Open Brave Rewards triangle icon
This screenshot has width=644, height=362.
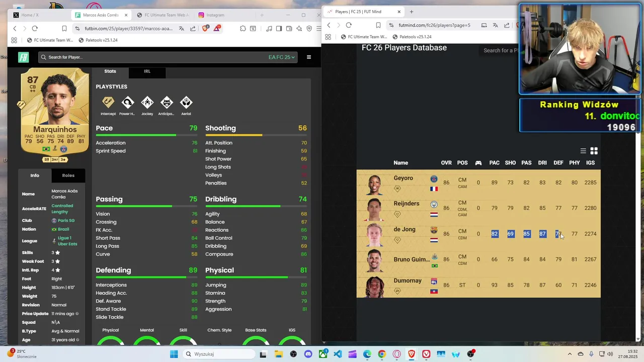(217, 29)
